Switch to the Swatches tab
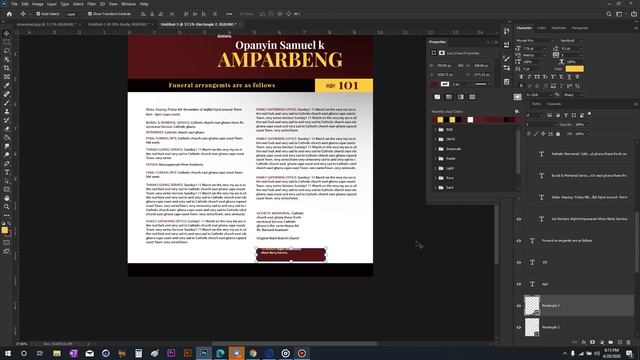This screenshot has width=640, height=360. point(558,28)
